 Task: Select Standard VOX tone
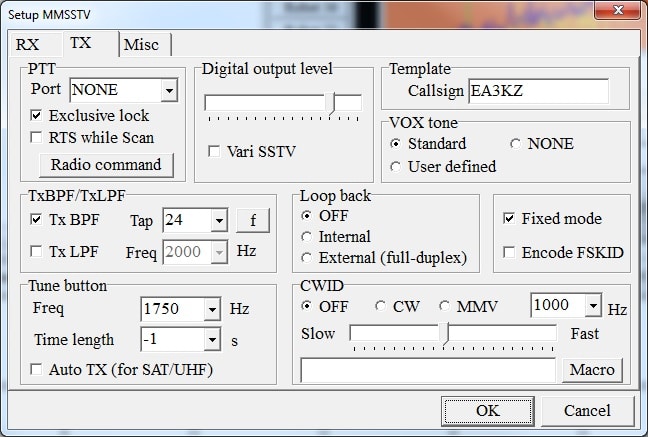[395, 144]
